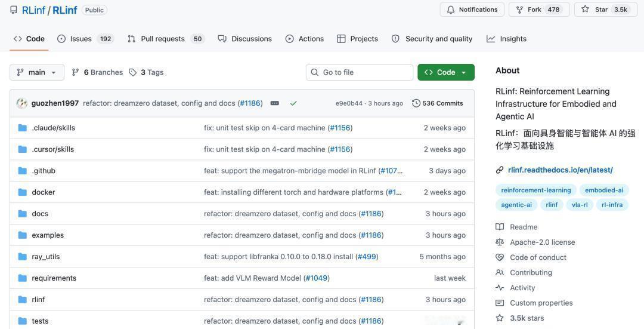Open the Actions tab
The width and height of the screenshot is (644, 329).
(x=305, y=39)
